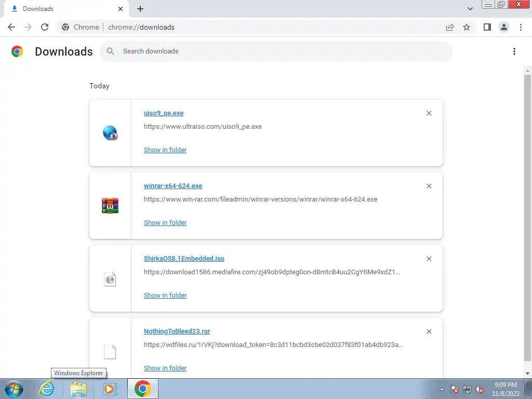Show uiso9_pe.exe in folder
The image size is (532, 399).
tap(165, 150)
